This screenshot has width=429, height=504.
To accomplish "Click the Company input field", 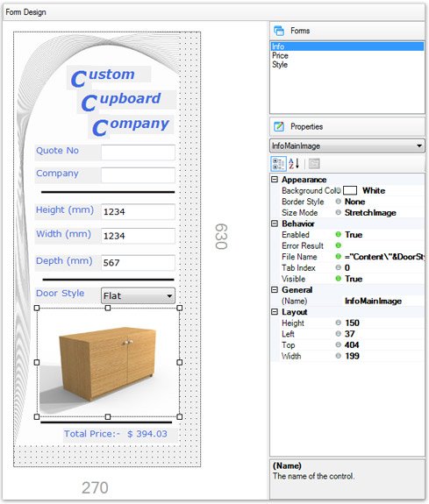I will [138, 175].
